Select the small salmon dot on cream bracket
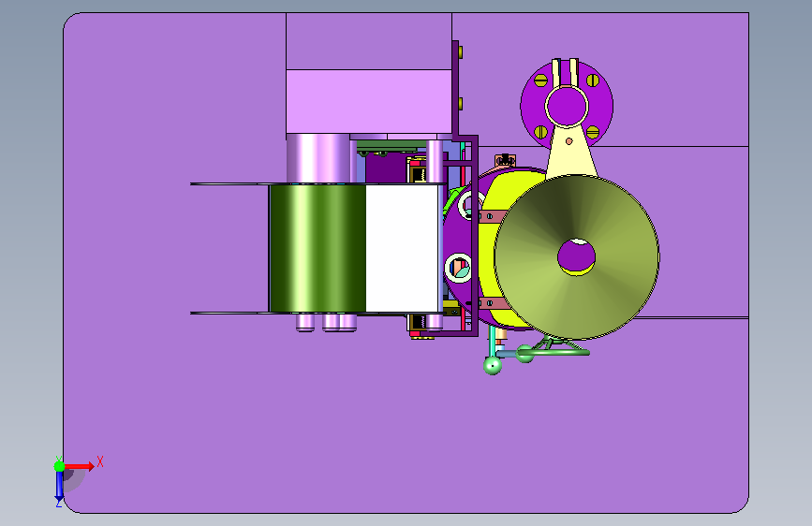Screen dimensions: 812x526 point(569,141)
